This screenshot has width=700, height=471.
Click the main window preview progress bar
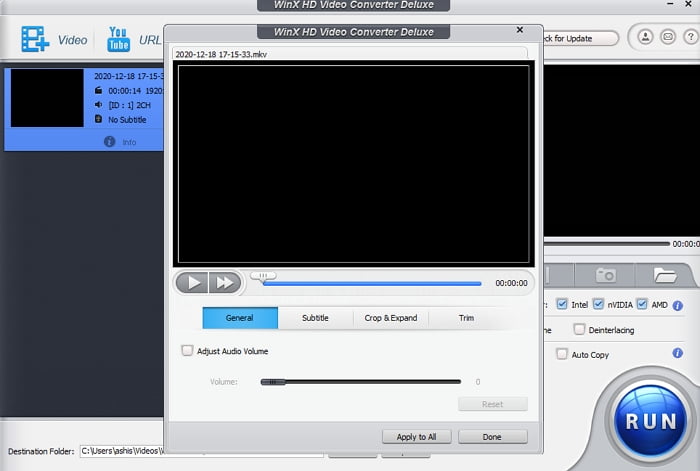tap(607, 244)
